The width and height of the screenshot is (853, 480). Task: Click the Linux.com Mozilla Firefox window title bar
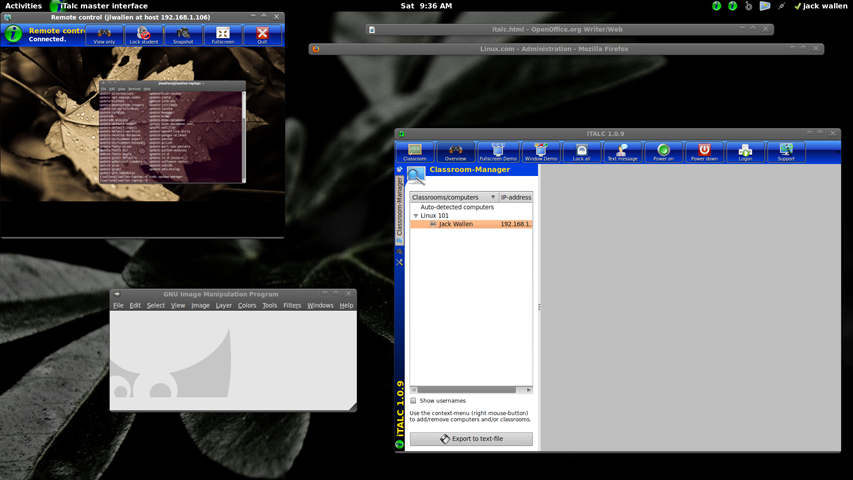point(566,49)
